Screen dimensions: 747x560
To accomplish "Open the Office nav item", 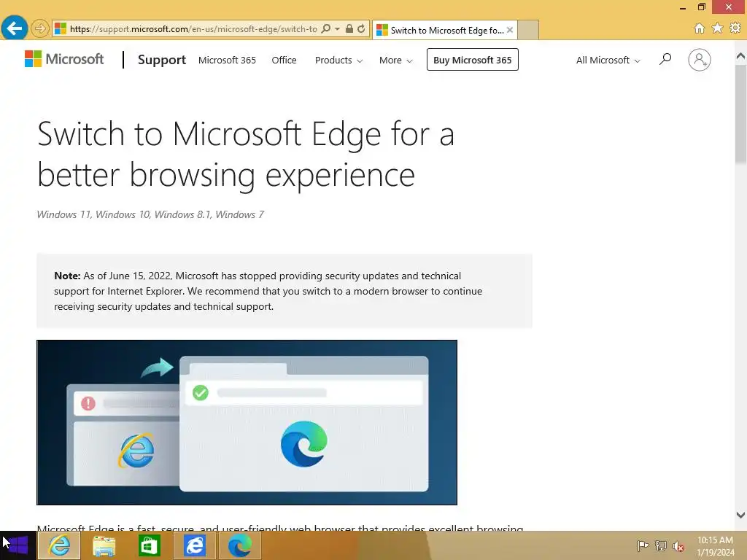I will pyautogui.click(x=284, y=60).
